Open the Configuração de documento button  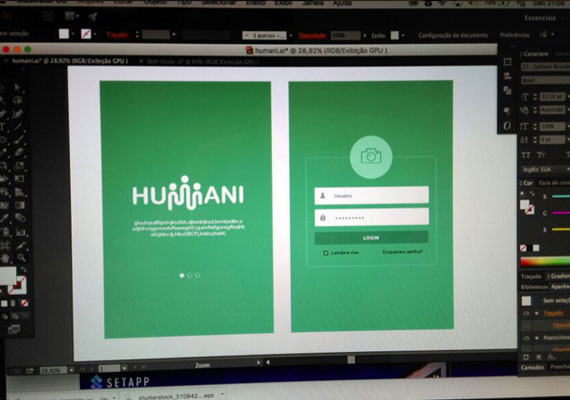(453, 35)
